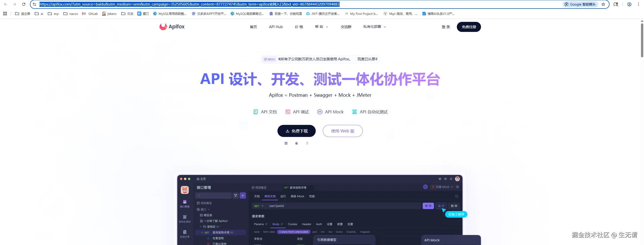Go back to the previous page

tap(6, 4)
